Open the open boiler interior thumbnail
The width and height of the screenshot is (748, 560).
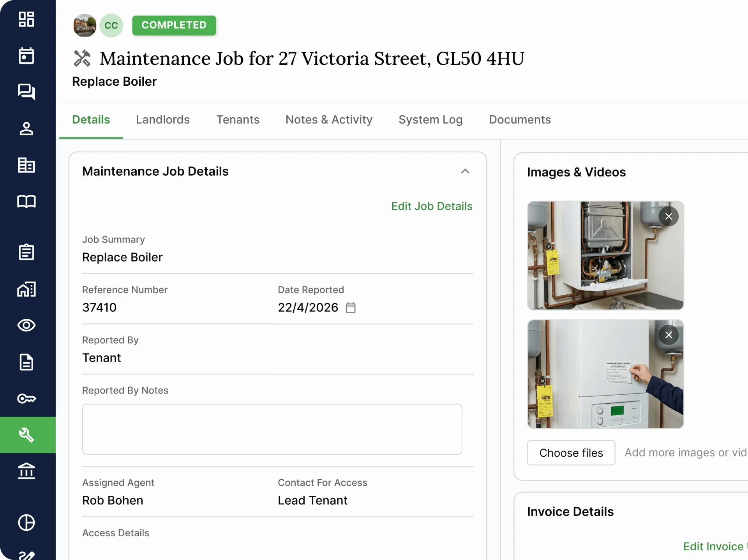click(605, 255)
